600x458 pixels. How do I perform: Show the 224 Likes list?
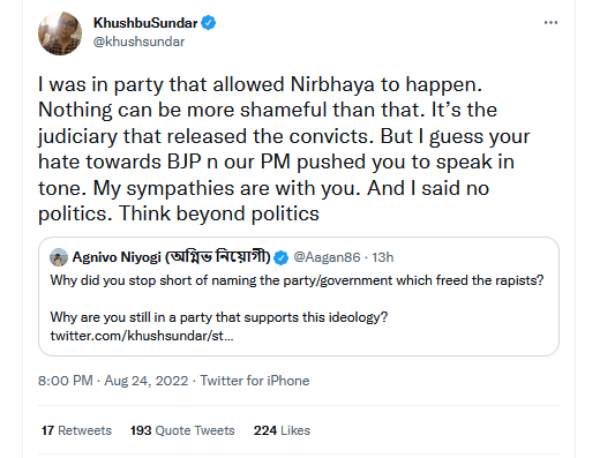coord(283,430)
